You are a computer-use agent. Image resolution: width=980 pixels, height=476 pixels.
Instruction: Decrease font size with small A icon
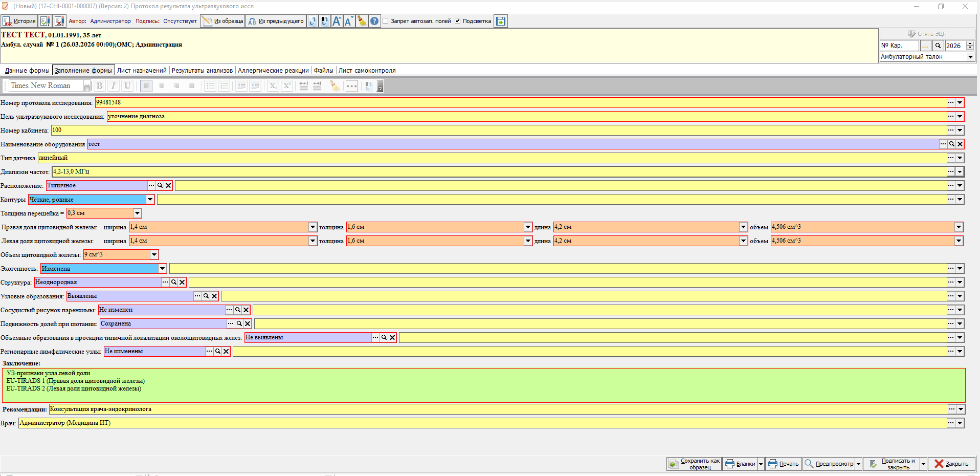[349, 21]
